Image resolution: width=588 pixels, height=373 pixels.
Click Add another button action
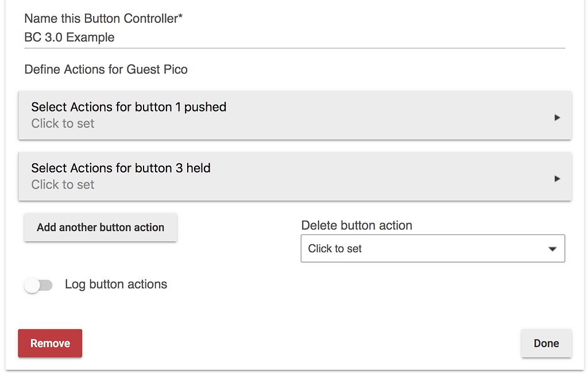[100, 228]
